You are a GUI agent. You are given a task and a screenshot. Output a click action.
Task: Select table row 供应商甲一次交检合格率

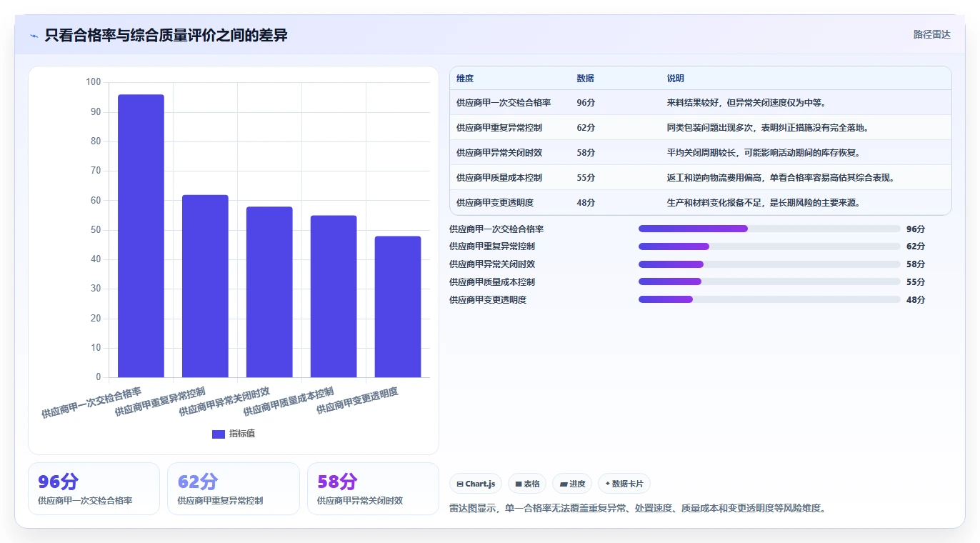click(701, 102)
